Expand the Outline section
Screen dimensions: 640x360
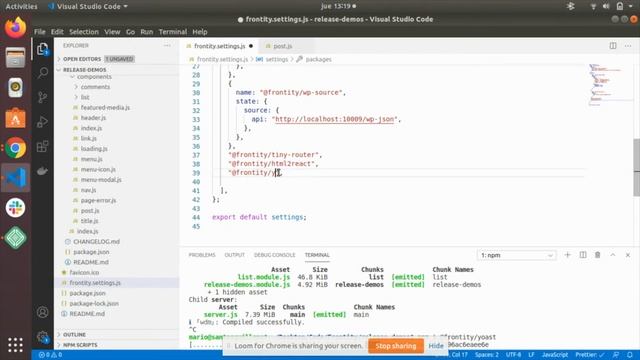coord(74,334)
